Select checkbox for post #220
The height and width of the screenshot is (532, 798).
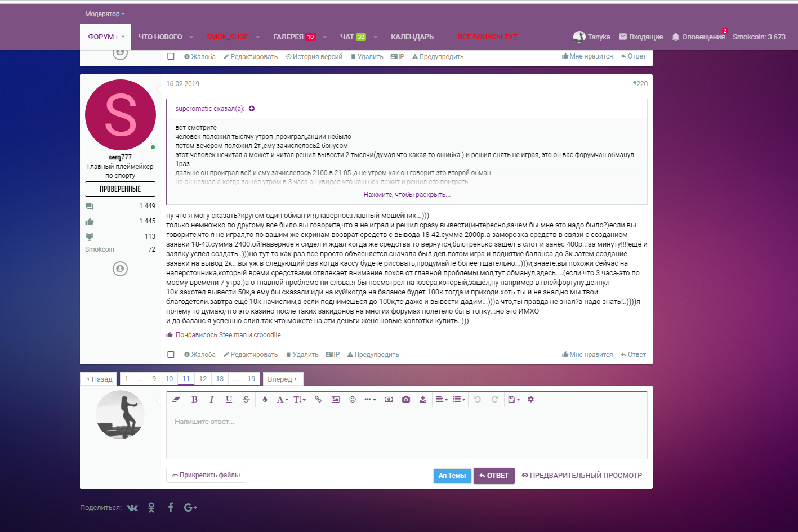(171, 355)
